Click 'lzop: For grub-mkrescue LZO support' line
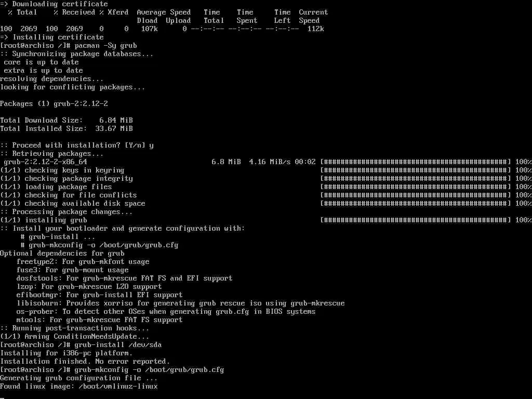The width and height of the screenshot is (532, 399). coord(89,287)
